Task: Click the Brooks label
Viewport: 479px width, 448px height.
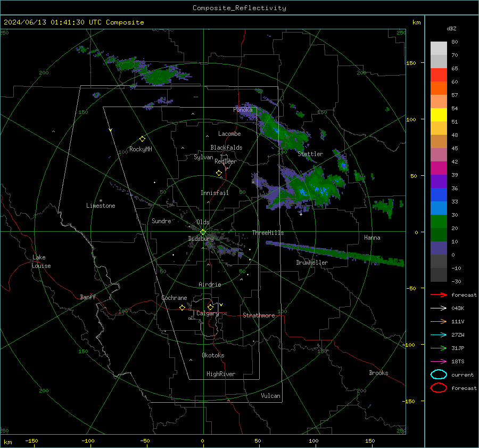Action: point(378,373)
